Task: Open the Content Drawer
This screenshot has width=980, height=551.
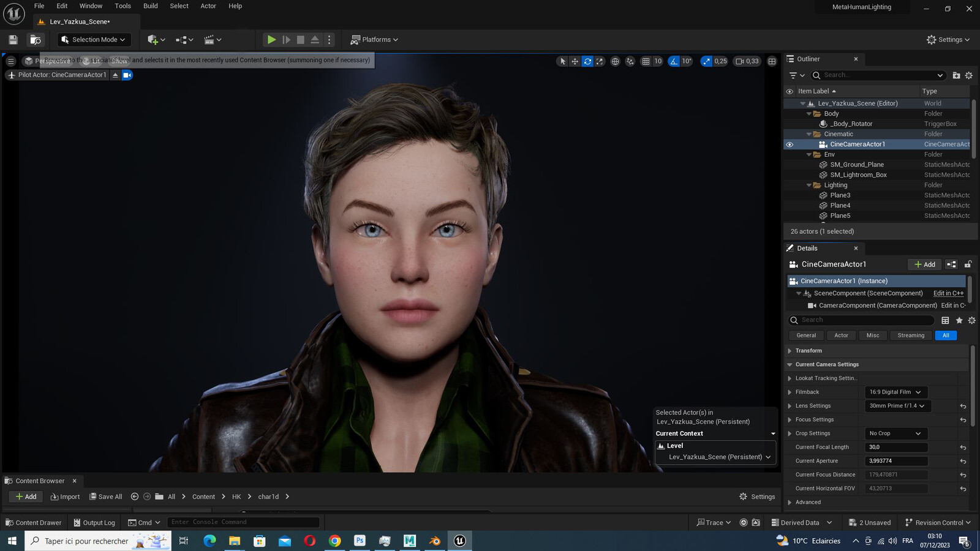Action: click(x=33, y=523)
